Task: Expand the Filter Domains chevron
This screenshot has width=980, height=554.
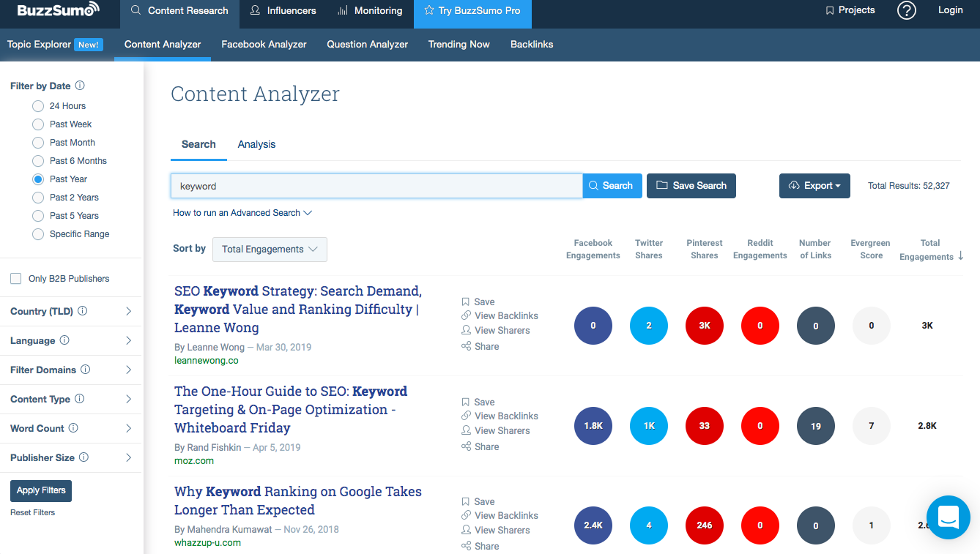Action: tap(129, 370)
